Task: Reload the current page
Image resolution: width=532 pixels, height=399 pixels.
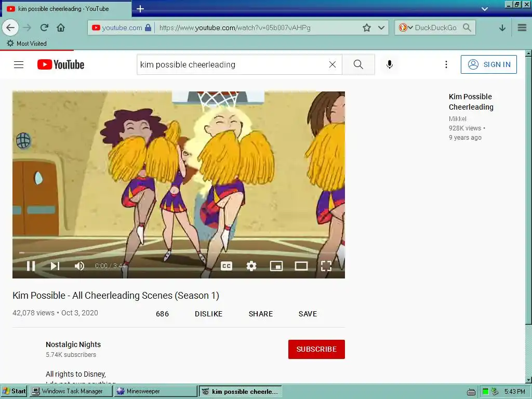Action: pyautogui.click(x=44, y=28)
